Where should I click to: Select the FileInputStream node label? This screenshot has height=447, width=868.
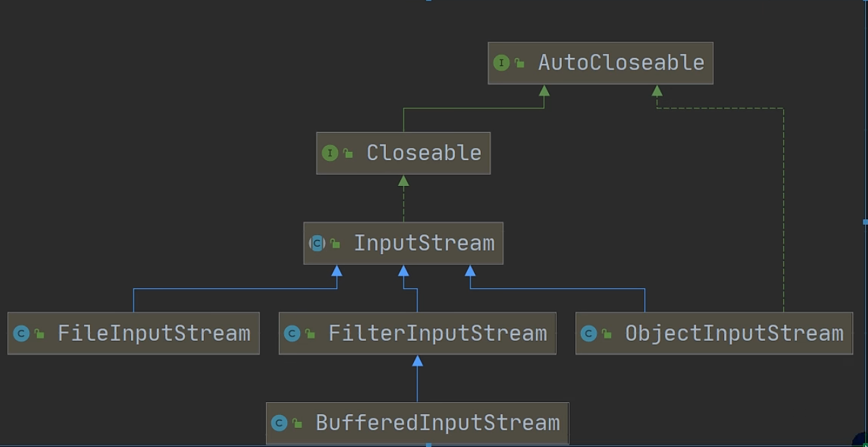click(154, 333)
